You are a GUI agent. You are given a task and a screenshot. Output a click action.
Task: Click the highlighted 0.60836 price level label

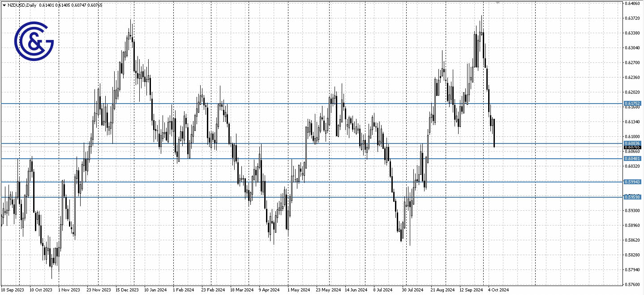click(633, 143)
